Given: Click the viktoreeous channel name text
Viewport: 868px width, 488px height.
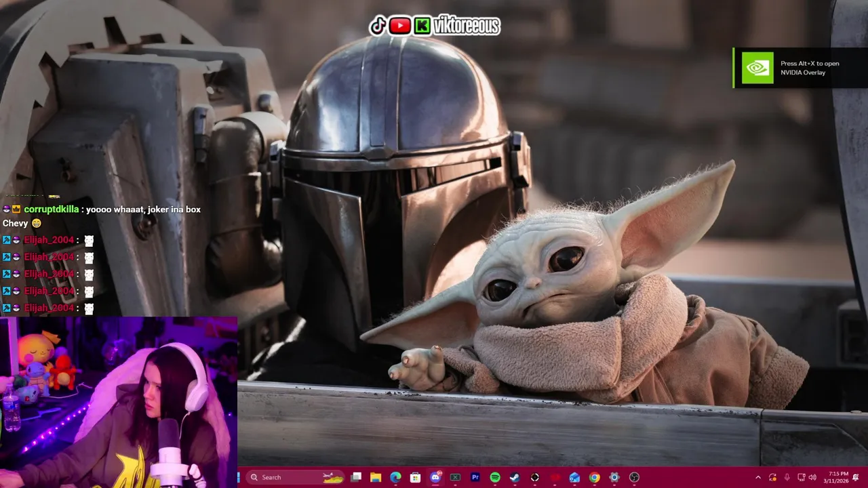Looking at the screenshot, I should [x=466, y=26].
